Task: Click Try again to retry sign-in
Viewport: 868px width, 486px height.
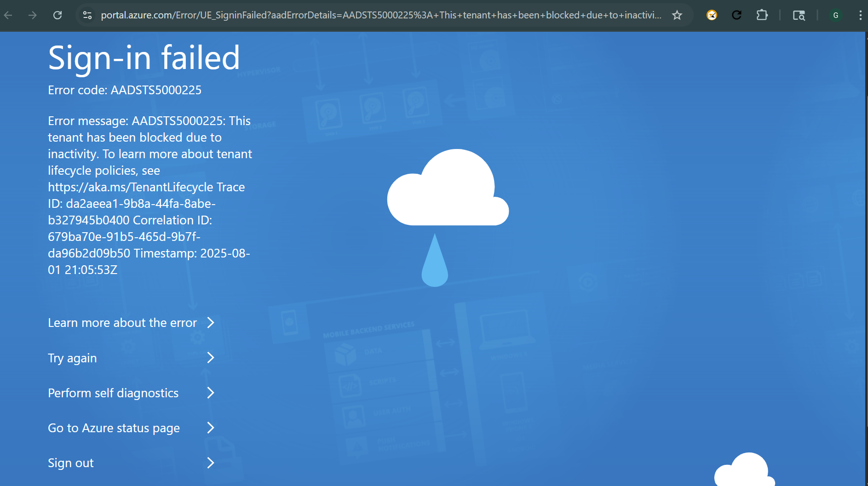Action: click(x=72, y=358)
